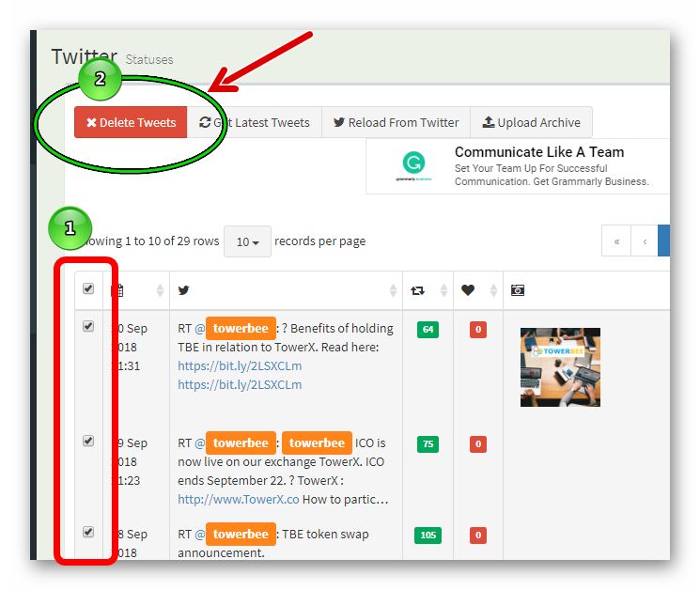Click the heart likes column header icon

pos(468,290)
